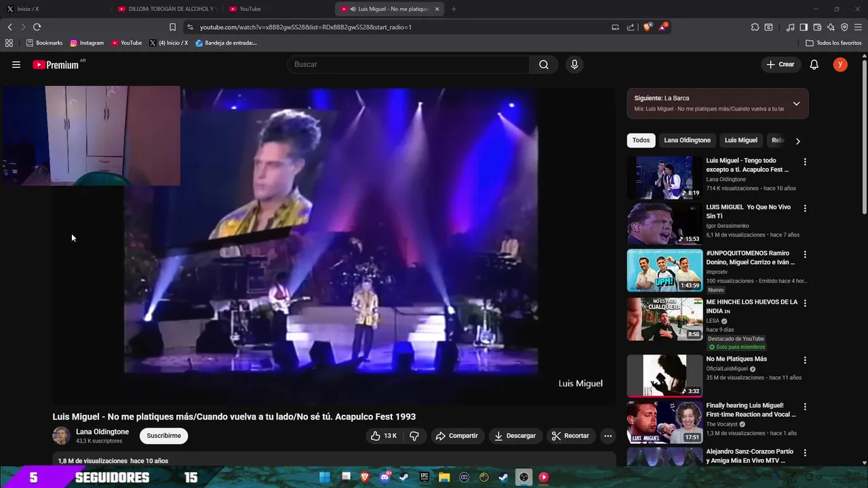This screenshot has height=488, width=868.
Task: Select the Luis Miguel filter chip
Action: pos(741,140)
